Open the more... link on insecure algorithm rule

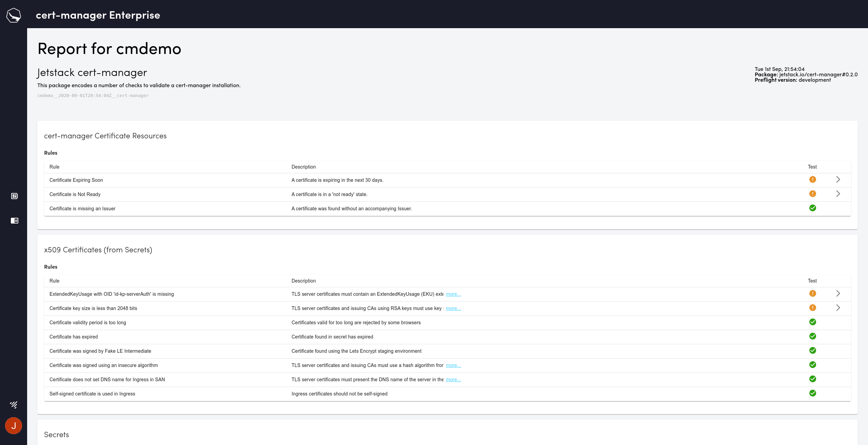(453, 365)
